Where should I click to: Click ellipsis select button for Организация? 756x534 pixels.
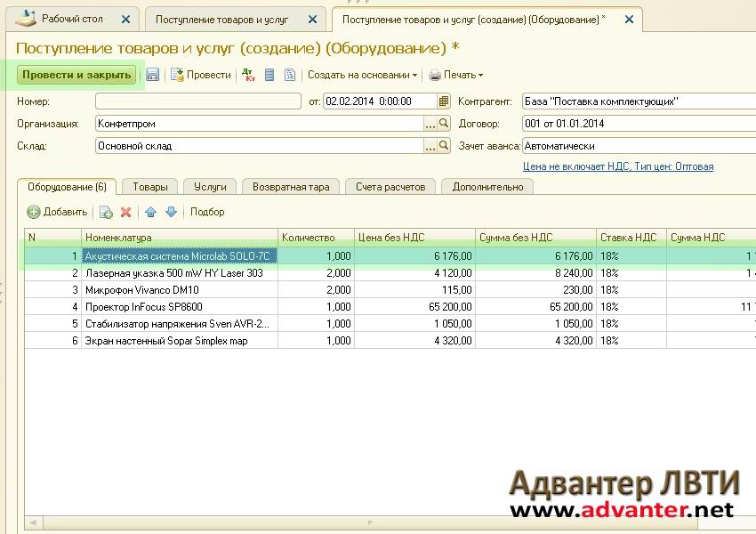point(430,124)
